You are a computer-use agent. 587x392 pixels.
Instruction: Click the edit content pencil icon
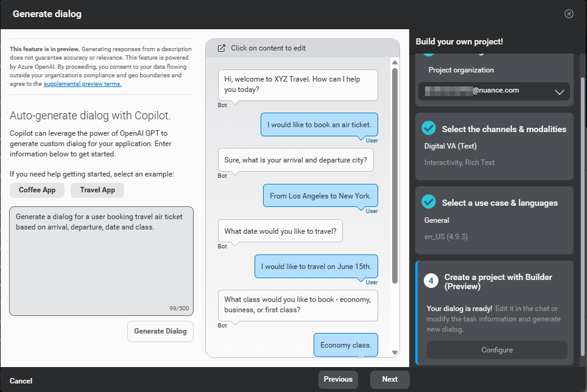pyautogui.click(x=222, y=47)
